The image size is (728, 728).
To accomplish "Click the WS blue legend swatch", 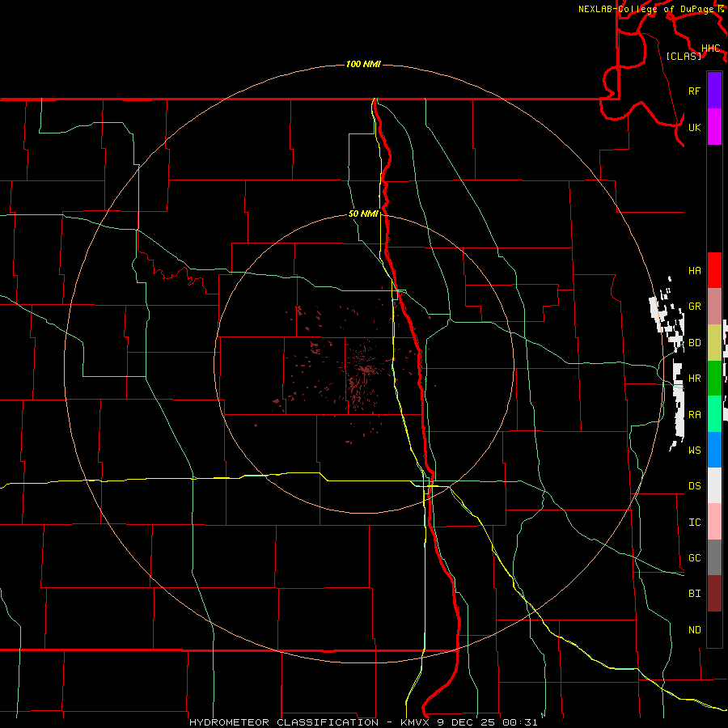I will tap(714, 450).
